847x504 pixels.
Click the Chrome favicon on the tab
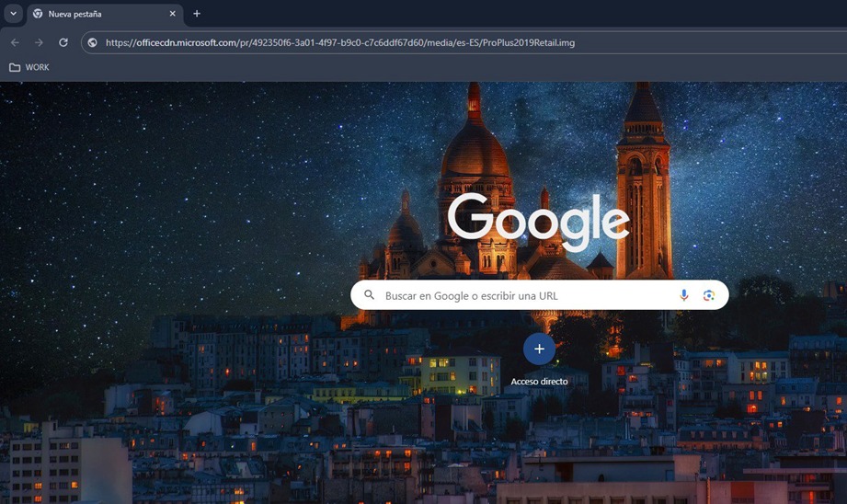(x=38, y=14)
